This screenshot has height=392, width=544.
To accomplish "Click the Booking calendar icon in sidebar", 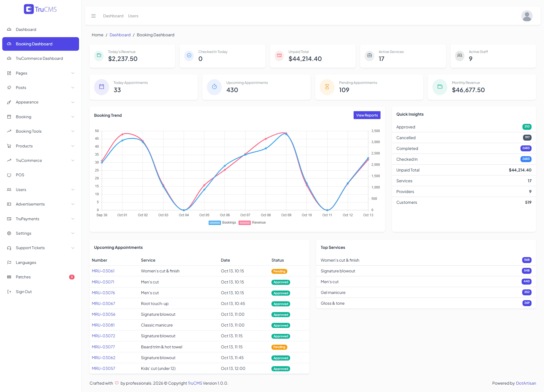I will (9, 117).
